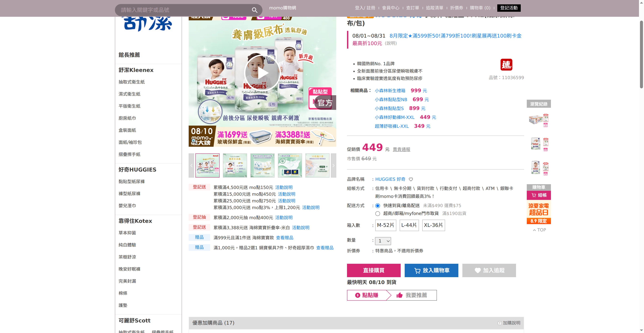The width and height of the screenshot is (644, 333).
Task: Open 抽取式衛生紙 under 舒潔Kleenex
Action: tap(131, 82)
